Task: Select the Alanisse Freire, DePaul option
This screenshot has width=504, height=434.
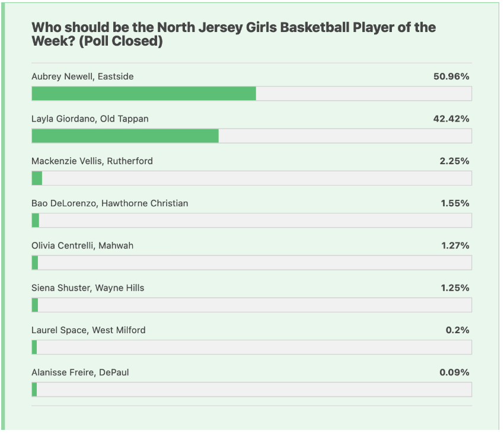Action: pos(80,372)
